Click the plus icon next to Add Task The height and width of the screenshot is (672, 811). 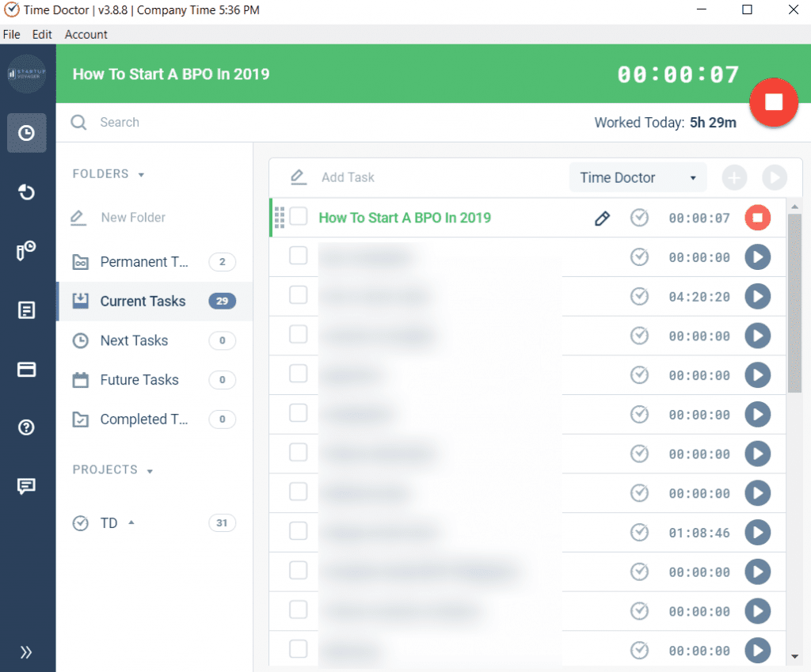click(734, 177)
